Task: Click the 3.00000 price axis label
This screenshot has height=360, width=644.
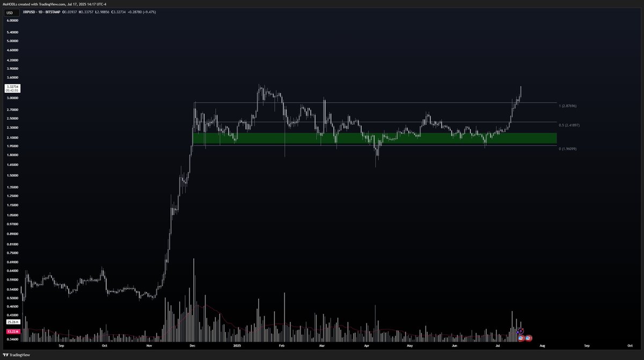Action: point(12,98)
